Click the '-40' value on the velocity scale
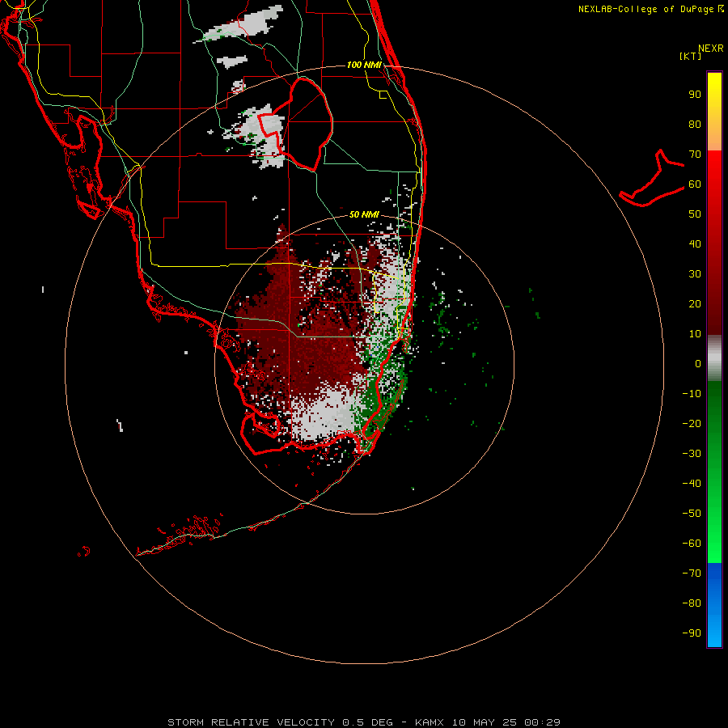728x728 pixels. coord(692,484)
